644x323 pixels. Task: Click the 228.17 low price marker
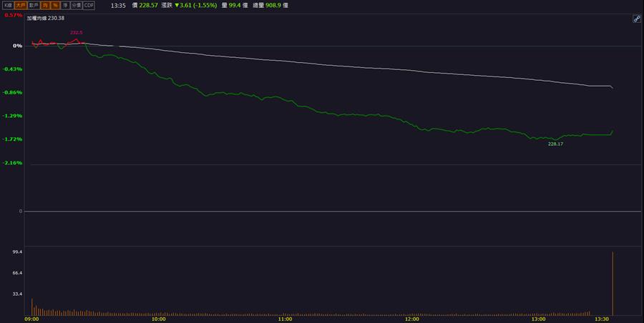[555, 144]
